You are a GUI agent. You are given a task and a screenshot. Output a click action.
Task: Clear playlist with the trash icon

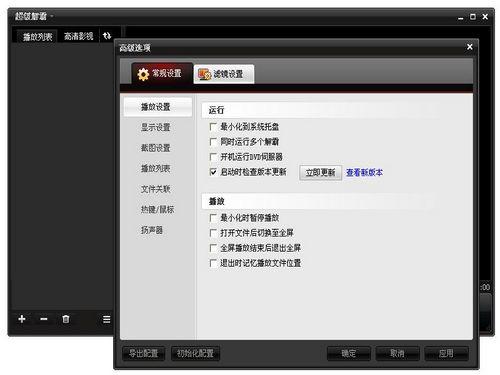coord(66,319)
